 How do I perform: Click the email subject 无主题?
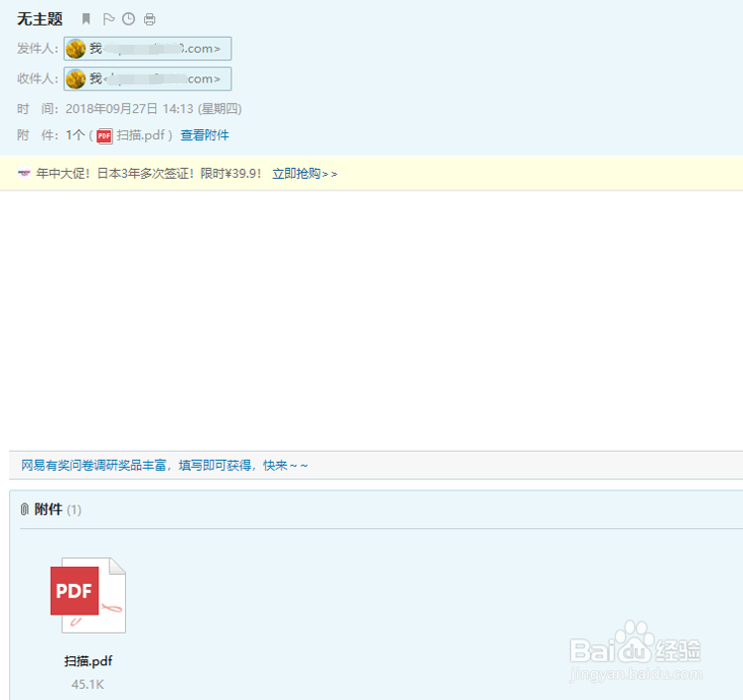point(40,19)
